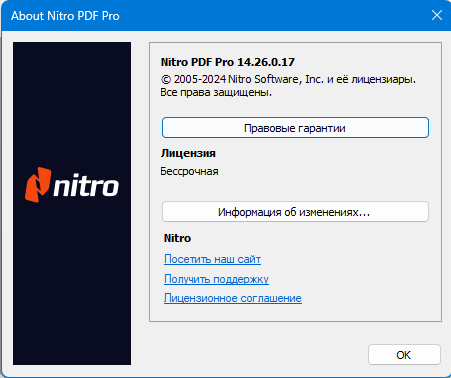Image resolution: width=451 pixels, height=378 pixels.
Task: Click the Бессрочная license value
Action: point(189,171)
